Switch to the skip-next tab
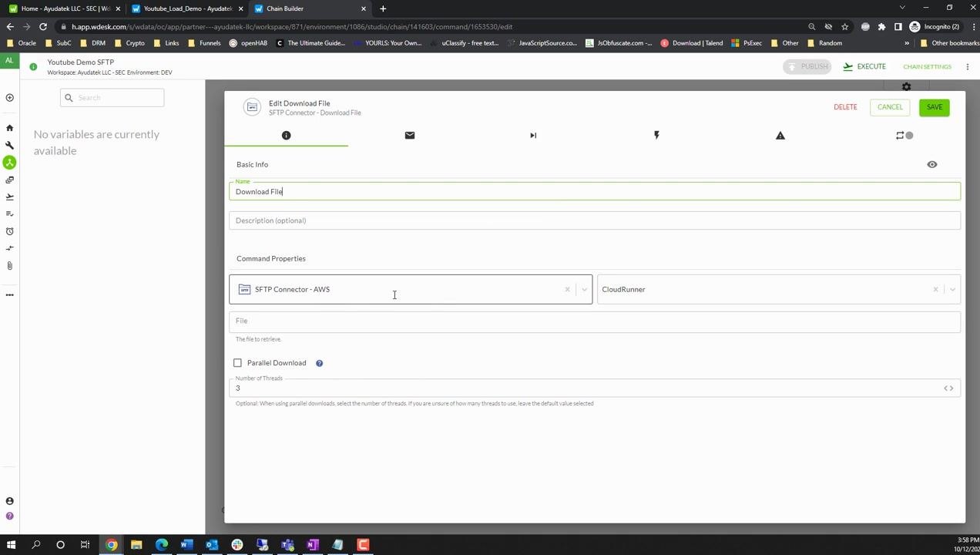The height and width of the screenshot is (555, 980). tap(533, 136)
